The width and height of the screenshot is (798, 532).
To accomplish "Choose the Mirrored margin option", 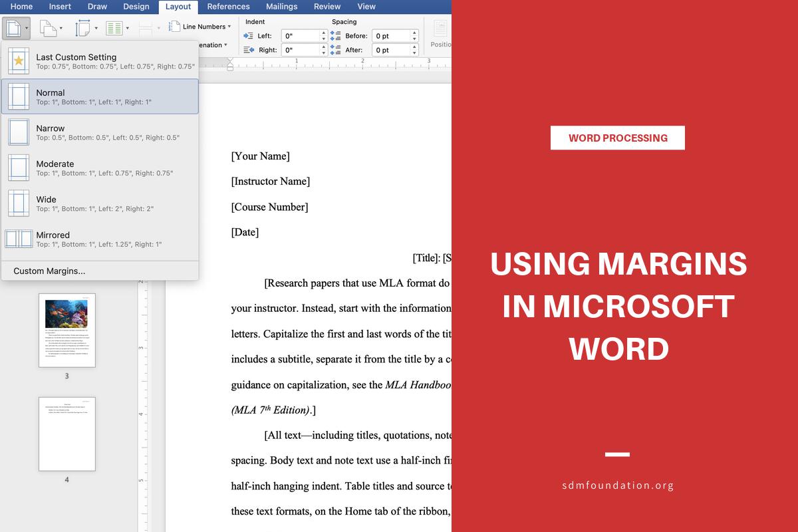I will point(100,239).
